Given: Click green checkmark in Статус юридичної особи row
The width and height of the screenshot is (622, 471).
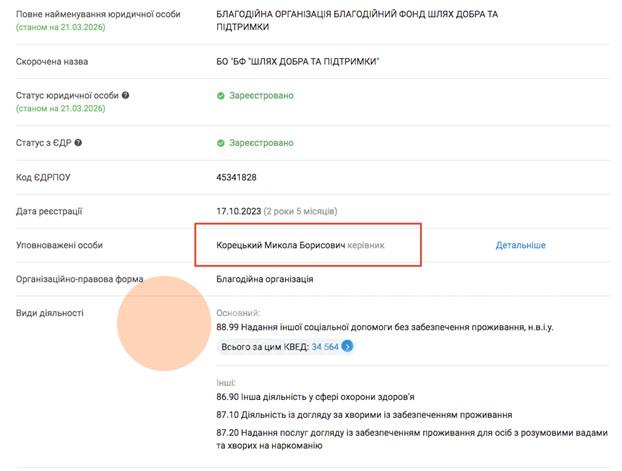Looking at the screenshot, I should [221, 96].
